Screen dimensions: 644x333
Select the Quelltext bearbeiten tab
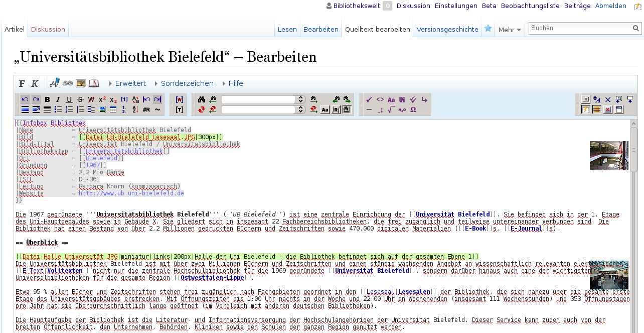pyautogui.click(x=378, y=29)
